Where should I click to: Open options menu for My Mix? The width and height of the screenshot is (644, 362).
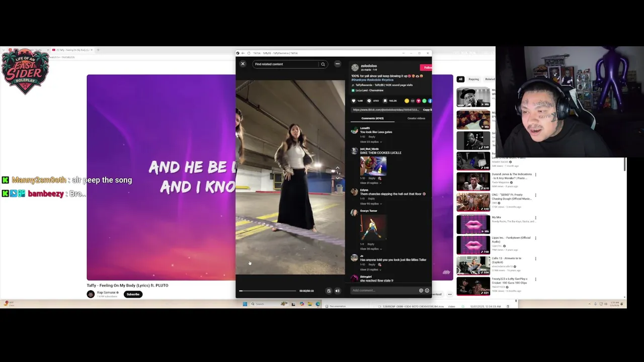(x=535, y=218)
